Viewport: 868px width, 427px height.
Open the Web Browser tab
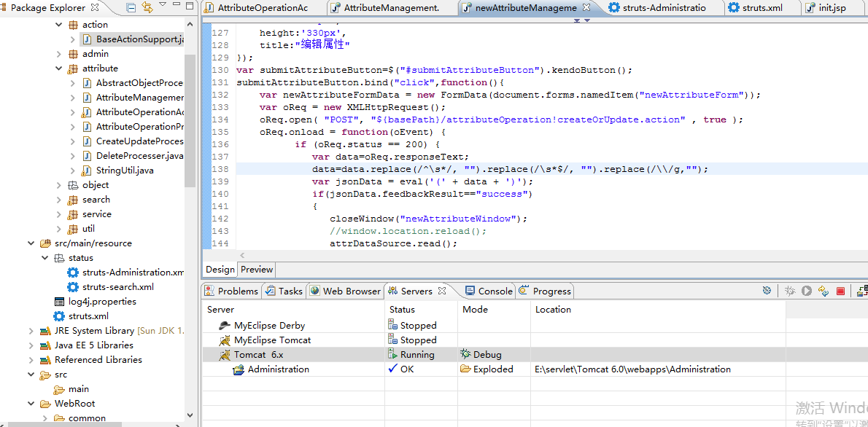click(346, 291)
